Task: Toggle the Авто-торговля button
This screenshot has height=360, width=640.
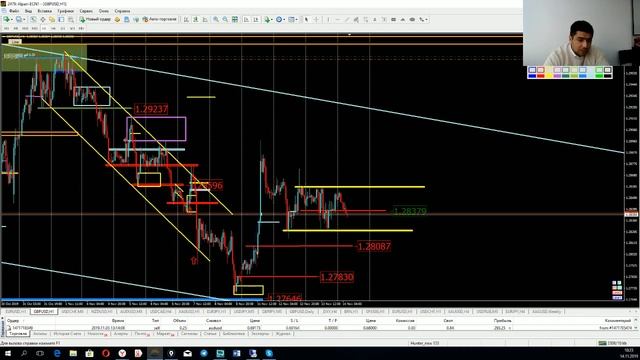Action: [160, 20]
